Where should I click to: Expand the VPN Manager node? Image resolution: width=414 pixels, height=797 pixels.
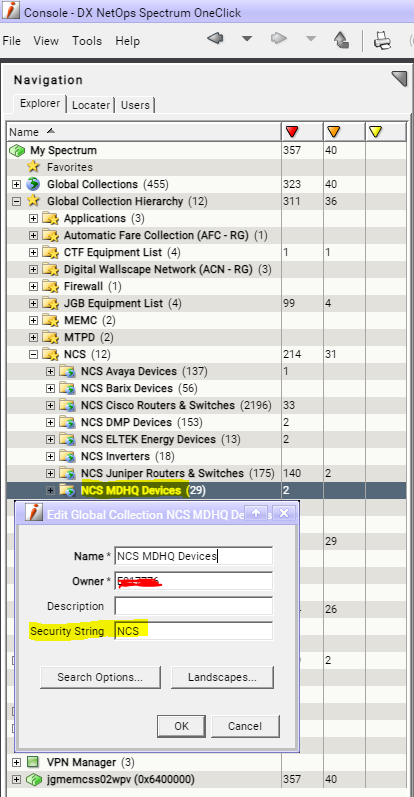[16, 762]
